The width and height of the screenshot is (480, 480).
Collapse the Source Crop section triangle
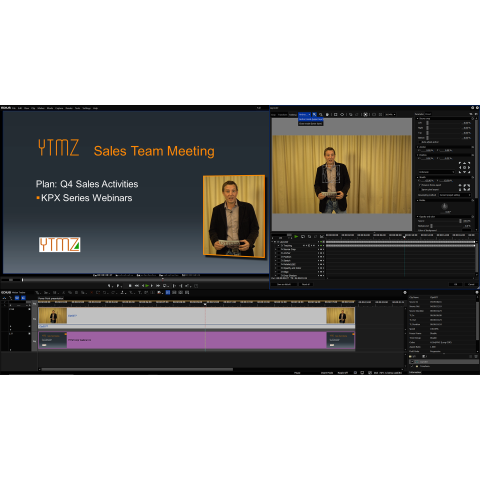417,118
